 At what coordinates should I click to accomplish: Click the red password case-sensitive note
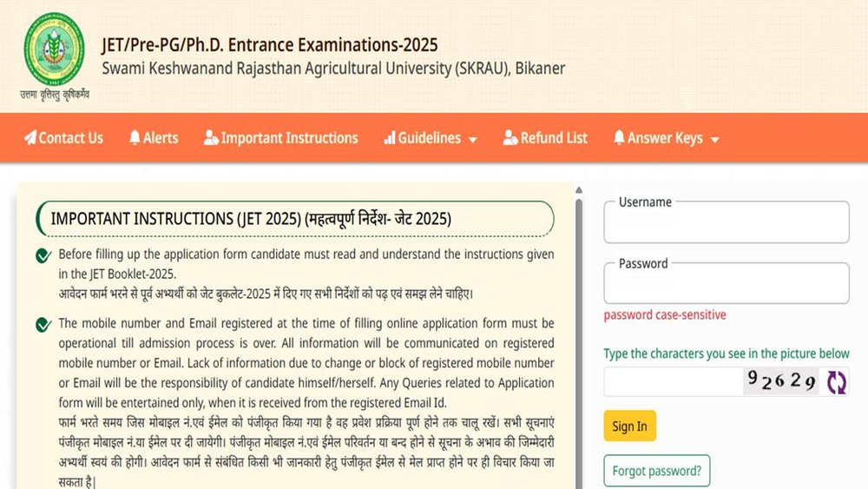(x=665, y=314)
